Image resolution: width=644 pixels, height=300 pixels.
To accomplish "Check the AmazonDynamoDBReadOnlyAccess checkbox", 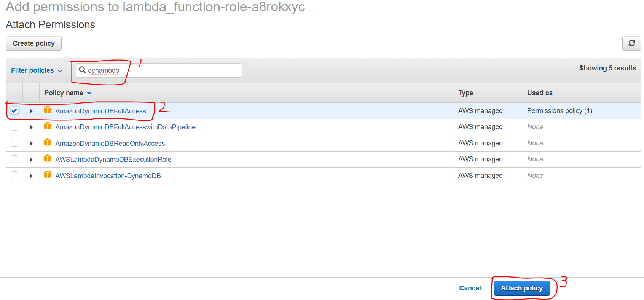I will pos(14,143).
